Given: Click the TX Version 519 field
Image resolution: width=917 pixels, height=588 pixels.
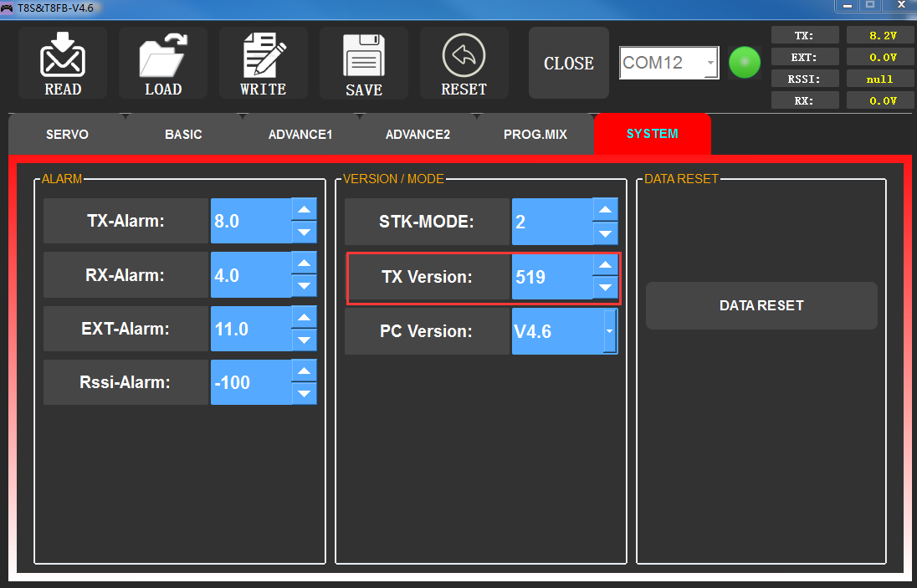Looking at the screenshot, I should 552,277.
